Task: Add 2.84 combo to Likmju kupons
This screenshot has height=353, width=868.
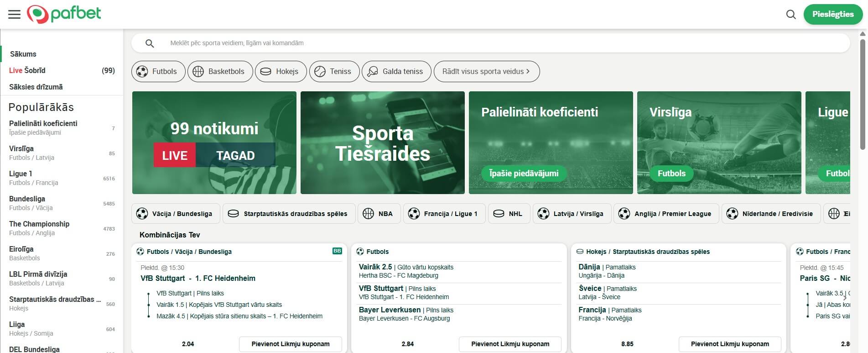Action: point(510,344)
